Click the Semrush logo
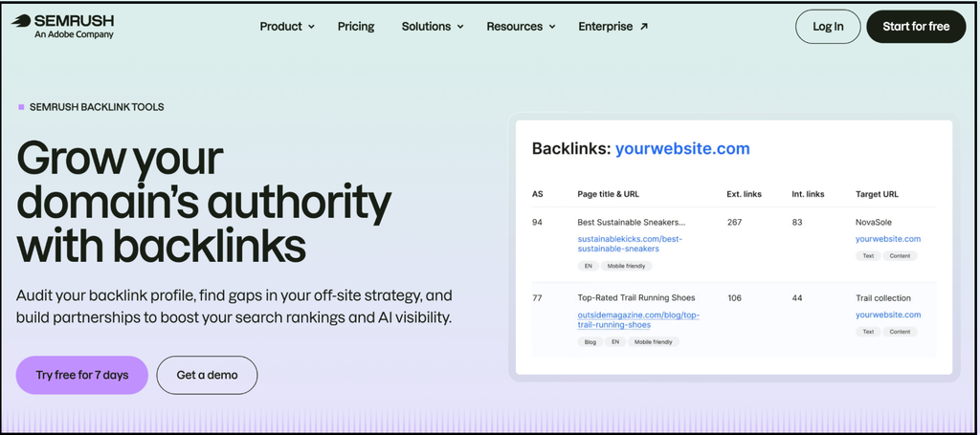The image size is (980, 435). (x=62, y=26)
